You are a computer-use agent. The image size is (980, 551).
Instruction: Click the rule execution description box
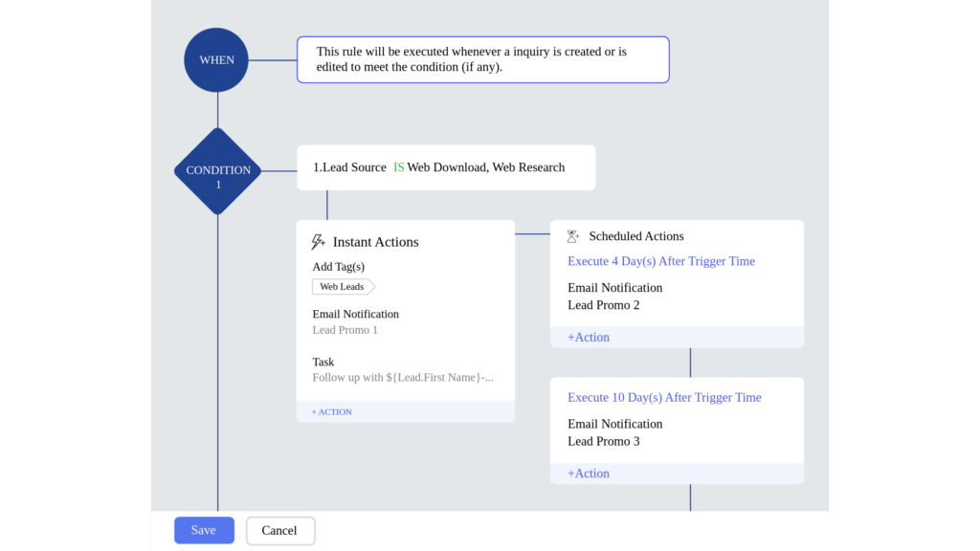[482, 59]
